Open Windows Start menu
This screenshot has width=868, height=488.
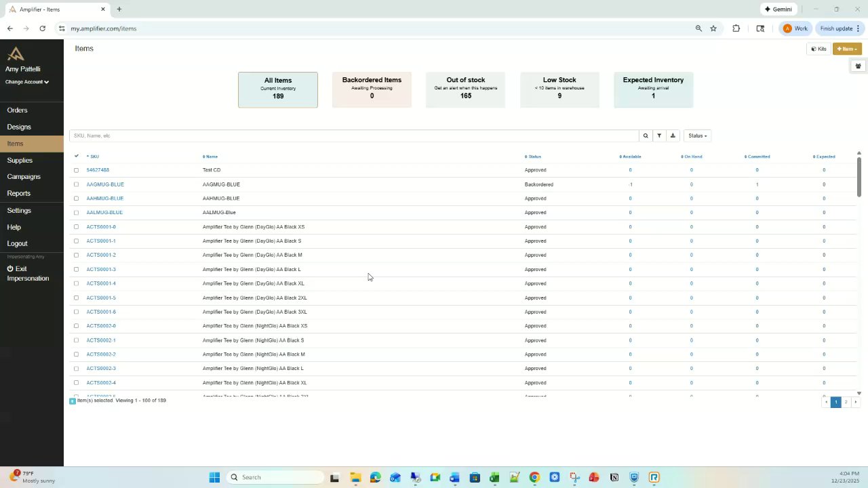point(214,477)
